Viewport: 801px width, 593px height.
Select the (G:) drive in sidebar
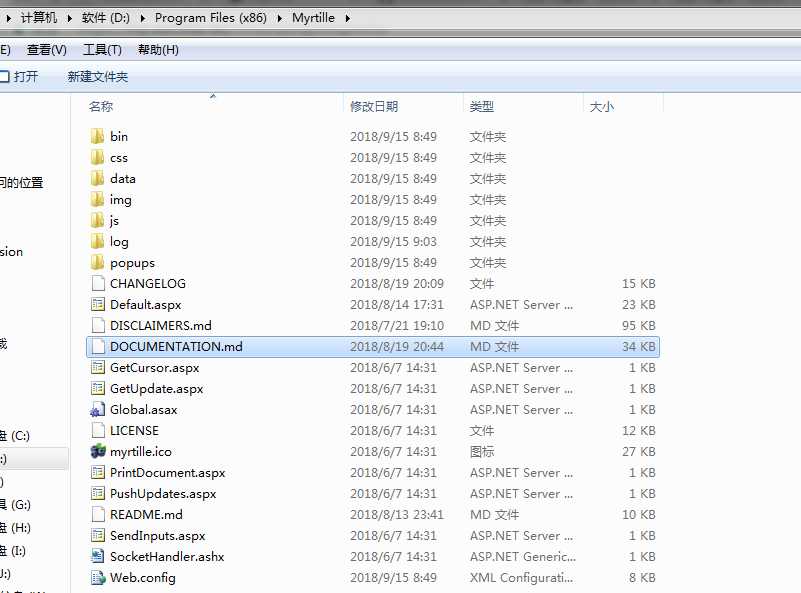coord(15,505)
